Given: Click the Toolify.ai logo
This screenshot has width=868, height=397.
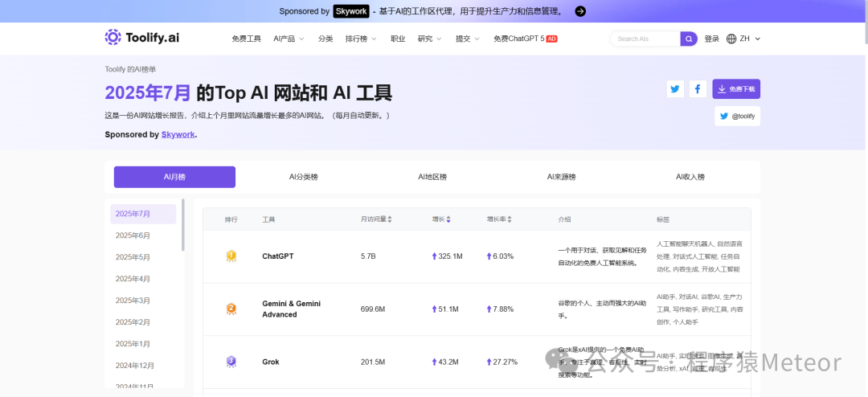Looking at the screenshot, I should pyautogui.click(x=141, y=38).
